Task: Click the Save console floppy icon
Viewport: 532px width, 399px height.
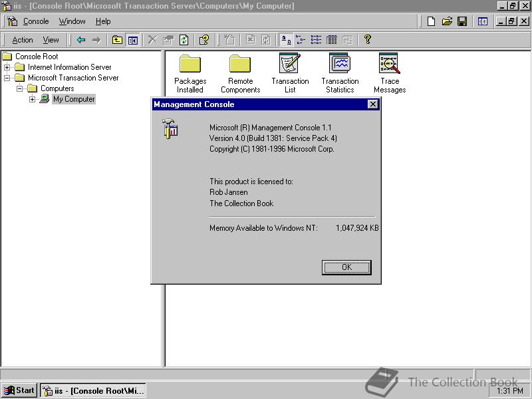Action: pyautogui.click(x=462, y=21)
